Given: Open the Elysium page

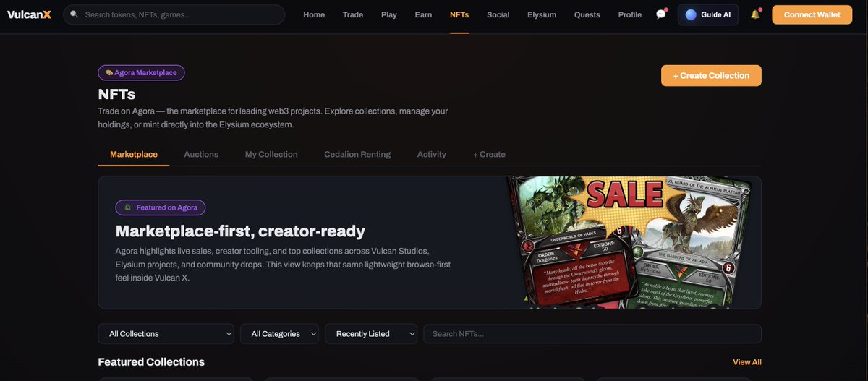Looking at the screenshot, I should [x=542, y=14].
